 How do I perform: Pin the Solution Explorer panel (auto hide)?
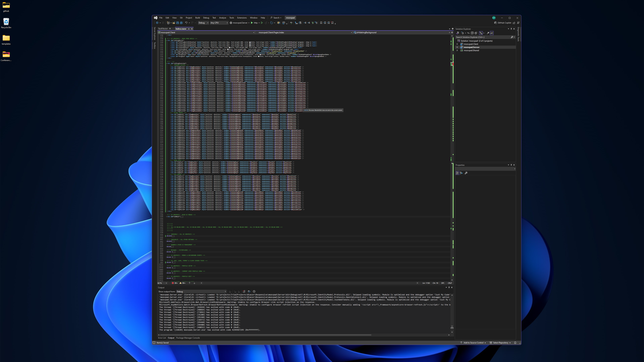511,29
